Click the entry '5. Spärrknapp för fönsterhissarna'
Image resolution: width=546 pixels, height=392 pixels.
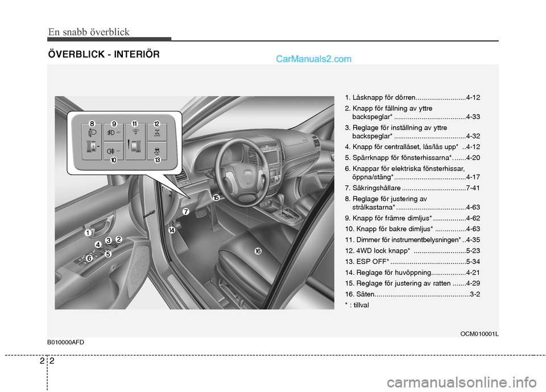pos(412,158)
